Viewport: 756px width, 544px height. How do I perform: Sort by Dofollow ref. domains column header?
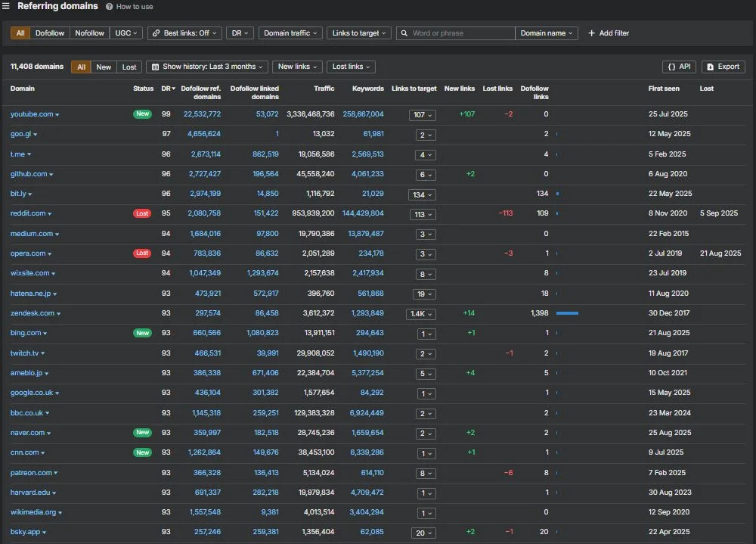201,92
